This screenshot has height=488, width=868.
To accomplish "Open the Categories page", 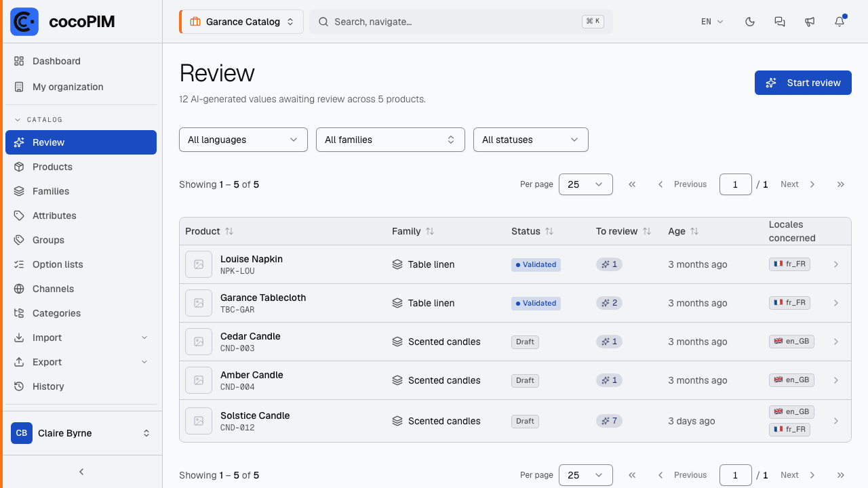I will [x=81, y=313].
